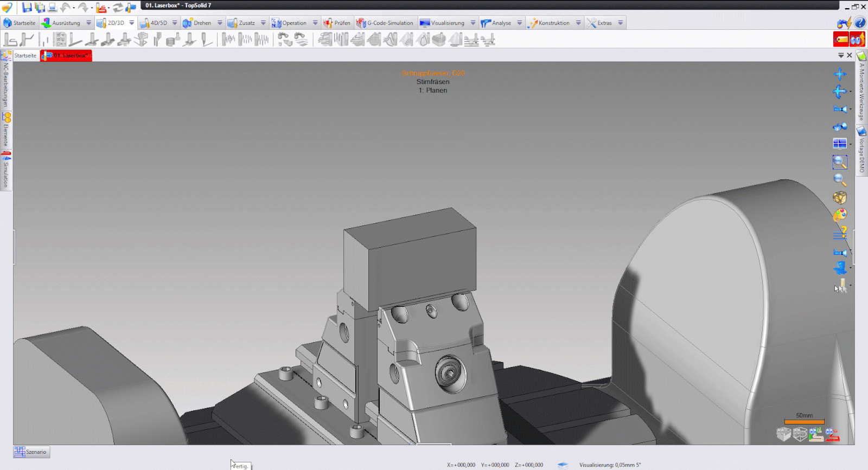Screen dimensions: 868x470
Task: Close the document view with X button
Action: (x=850, y=55)
